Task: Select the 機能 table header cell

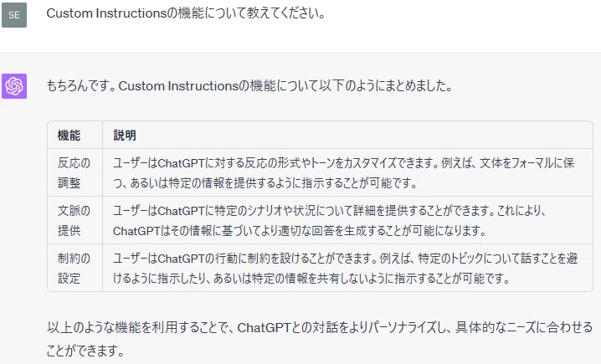Action: (x=75, y=136)
